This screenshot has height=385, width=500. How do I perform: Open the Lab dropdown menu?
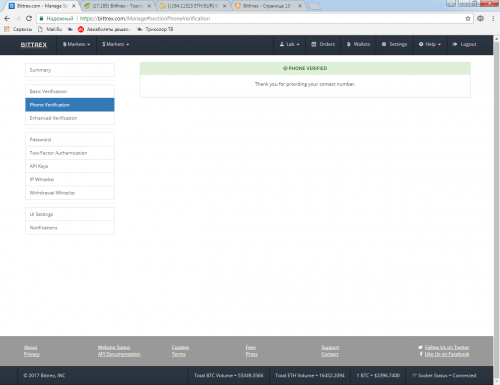point(289,44)
